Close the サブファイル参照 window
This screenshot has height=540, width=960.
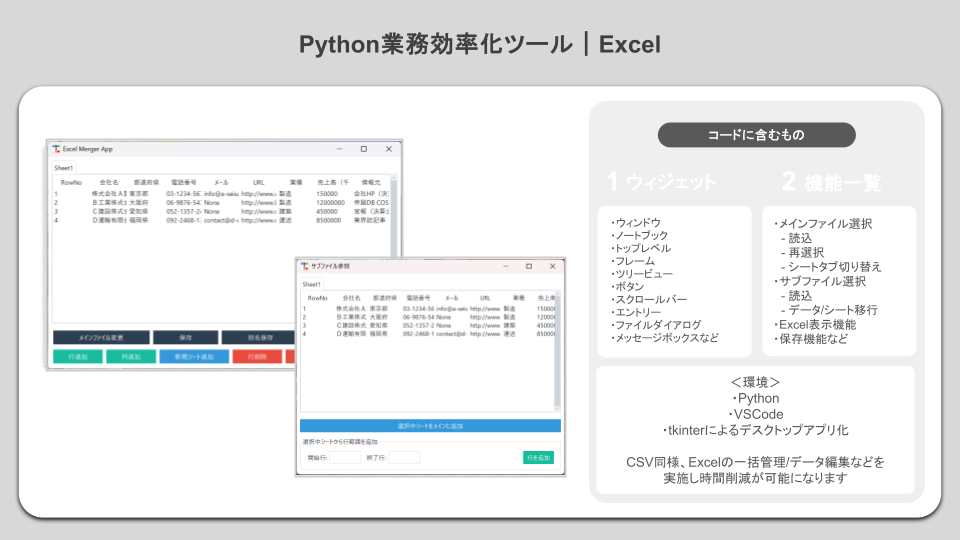tap(552, 266)
